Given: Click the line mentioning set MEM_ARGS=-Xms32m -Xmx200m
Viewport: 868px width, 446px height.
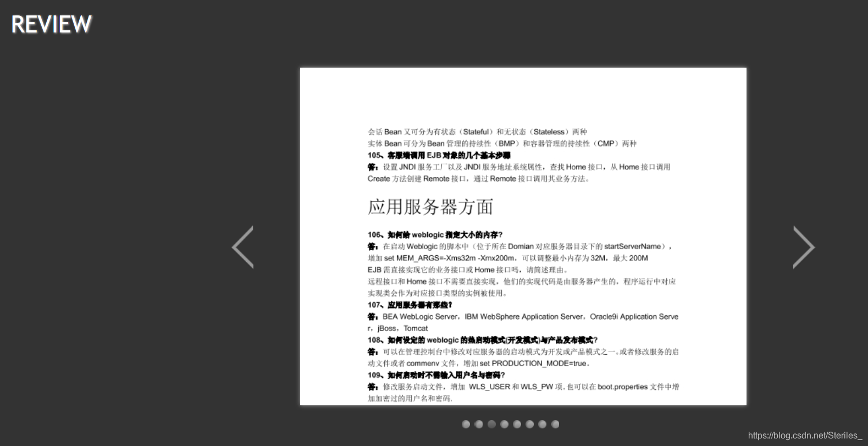Looking at the screenshot, I should tap(508, 258).
